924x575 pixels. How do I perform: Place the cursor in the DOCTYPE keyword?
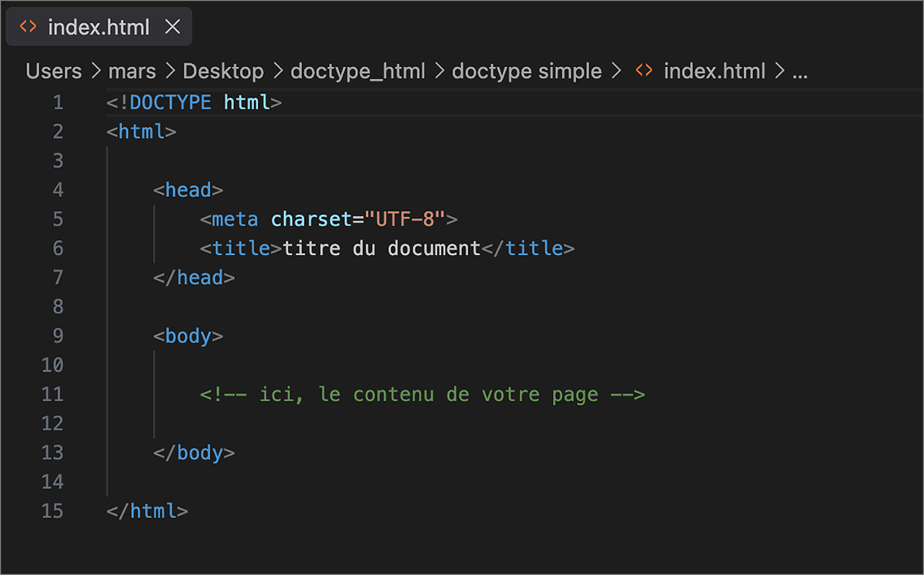pyautogui.click(x=170, y=102)
